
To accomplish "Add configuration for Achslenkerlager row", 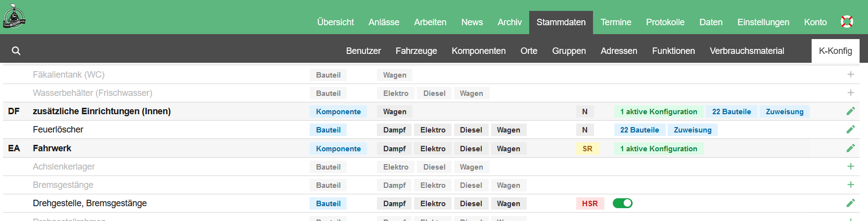I will coord(851,167).
